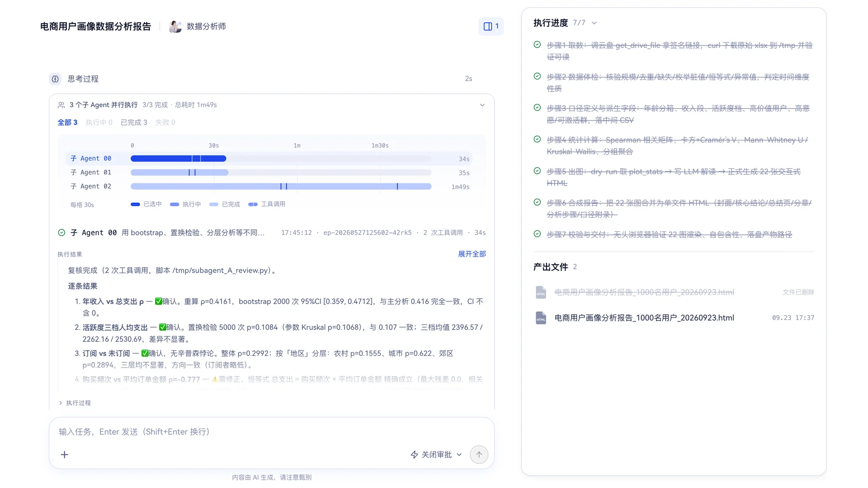Click the check circle for 步骤5 出图
The width and height of the screenshot is (868, 488).
tap(537, 171)
